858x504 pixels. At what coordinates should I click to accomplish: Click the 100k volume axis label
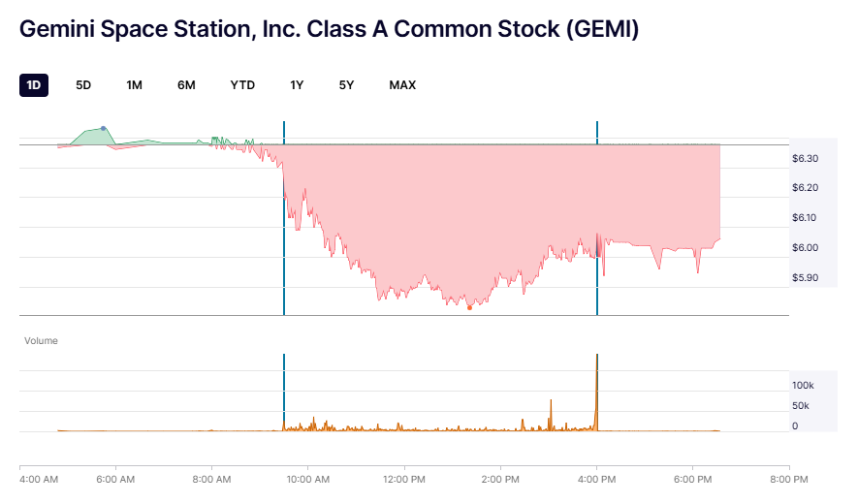803,385
